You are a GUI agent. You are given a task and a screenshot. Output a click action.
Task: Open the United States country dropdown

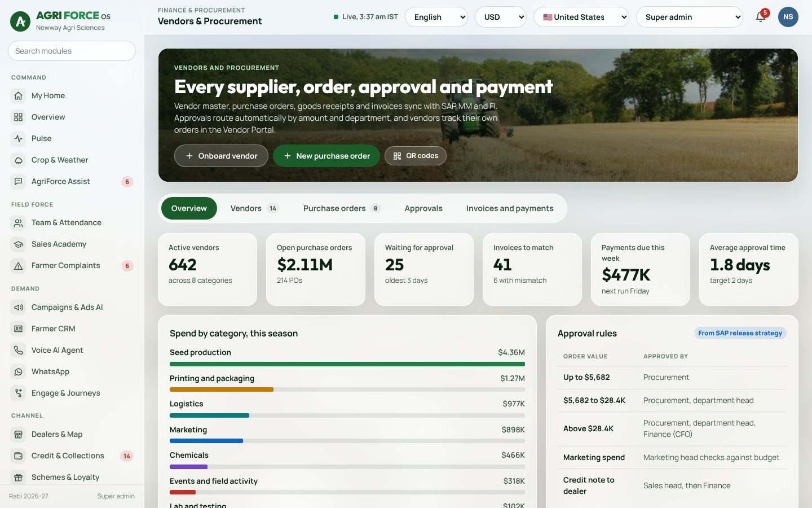581,17
